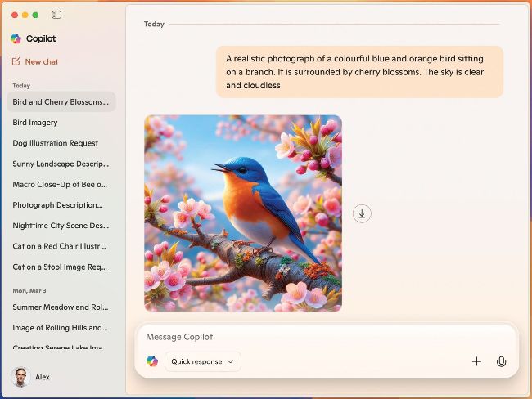Select Macro Close-Up of Bee chat
The image size is (532, 399).
point(60,184)
